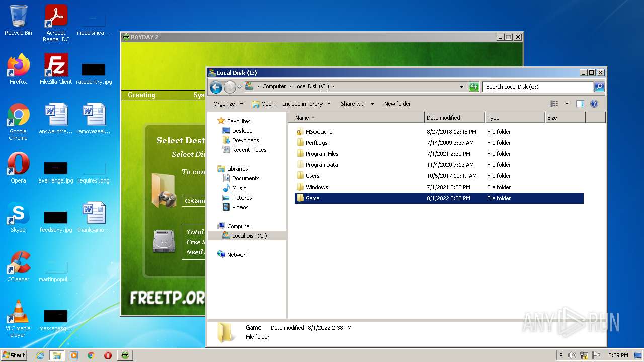Open the view options dropdown arrow
Screen dimensions: 644x362
pyautogui.click(x=567, y=104)
